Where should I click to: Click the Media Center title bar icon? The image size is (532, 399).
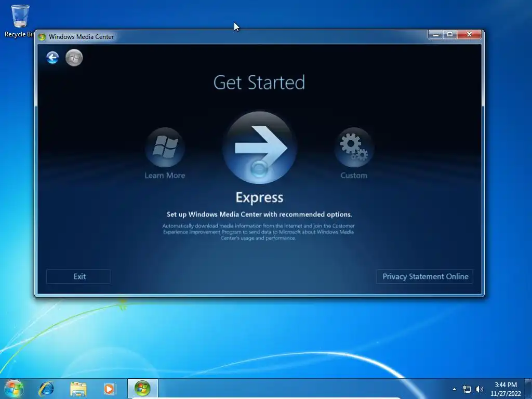point(42,37)
